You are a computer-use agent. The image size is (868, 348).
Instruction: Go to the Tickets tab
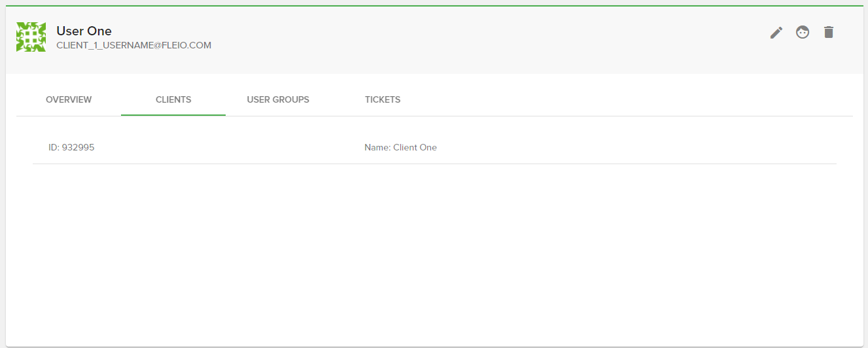click(x=383, y=100)
